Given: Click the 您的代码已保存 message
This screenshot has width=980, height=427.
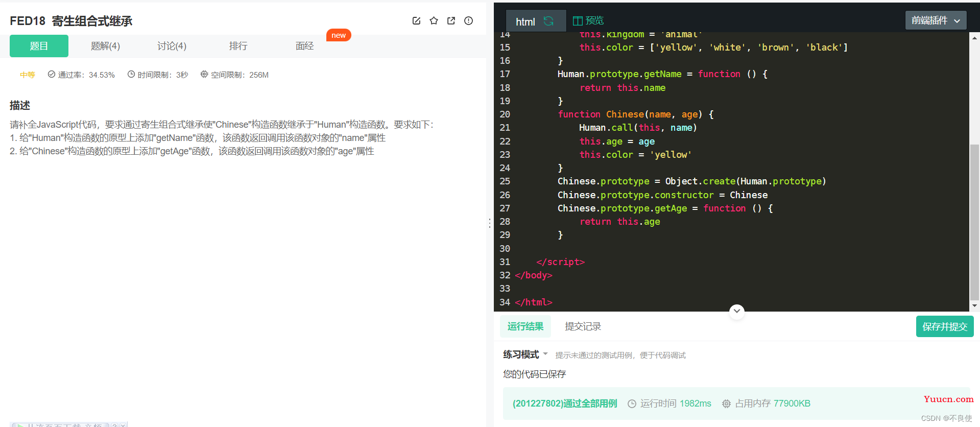Looking at the screenshot, I should point(534,374).
